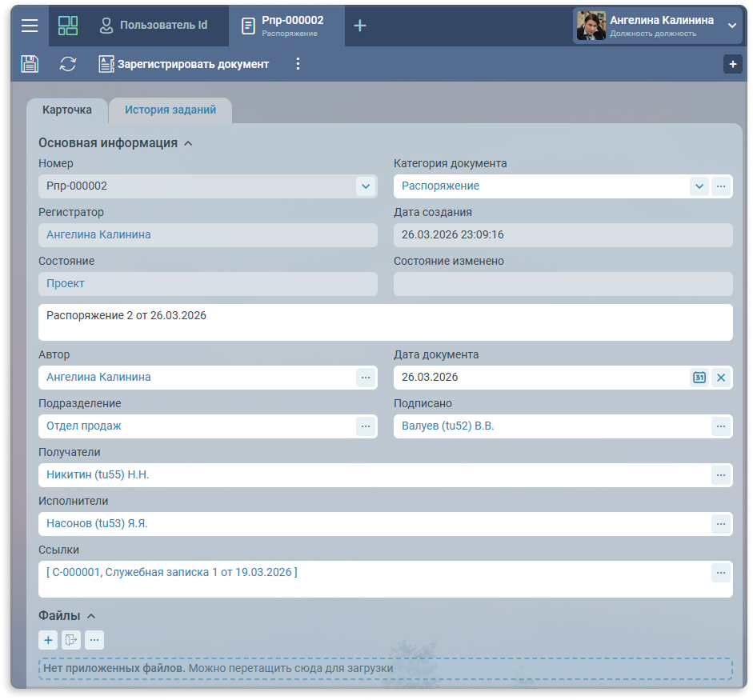Viewport: 753px width, 700px height.
Task: Collapse the Основная информация section
Action: pyautogui.click(x=188, y=144)
